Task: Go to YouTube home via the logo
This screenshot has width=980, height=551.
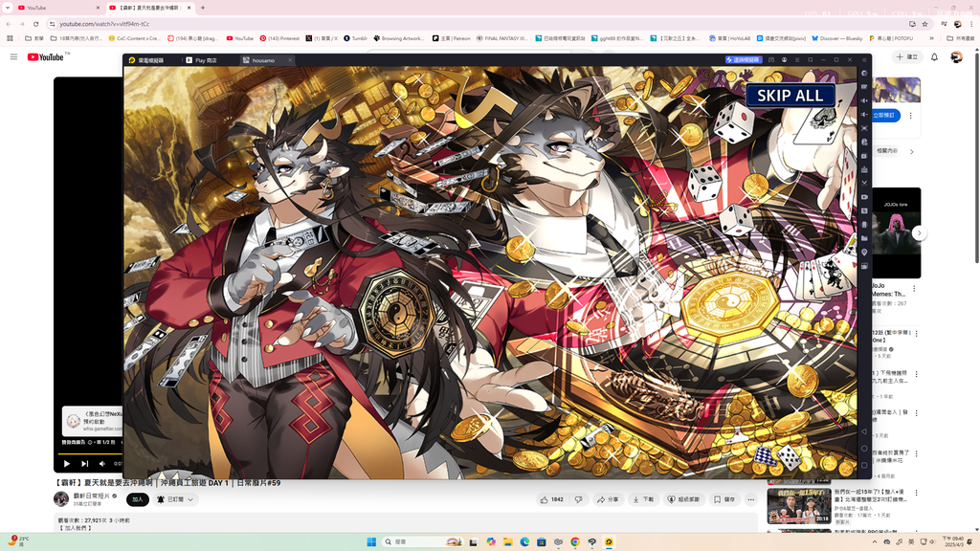Action: 46,56
